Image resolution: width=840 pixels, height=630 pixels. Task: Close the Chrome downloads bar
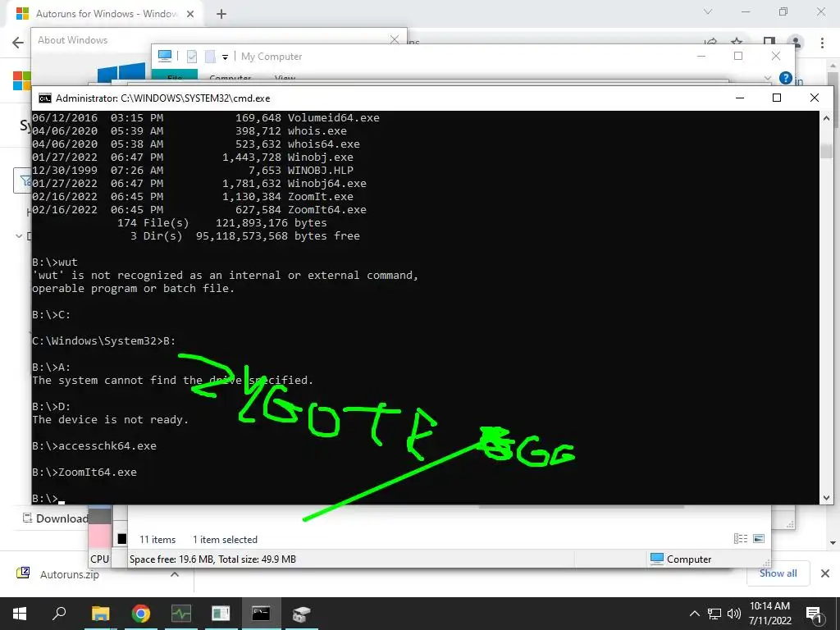tap(825, 573)
